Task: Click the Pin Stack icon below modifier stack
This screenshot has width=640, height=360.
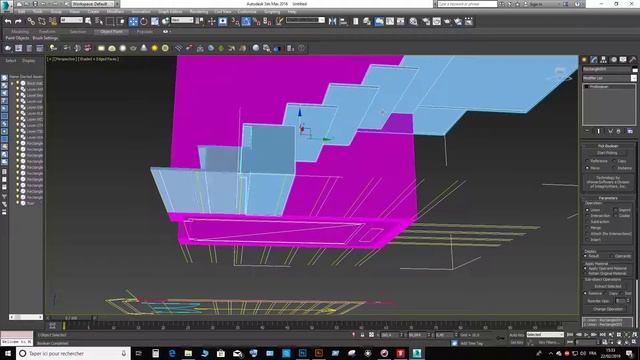Action: click(x=587, y=131)
